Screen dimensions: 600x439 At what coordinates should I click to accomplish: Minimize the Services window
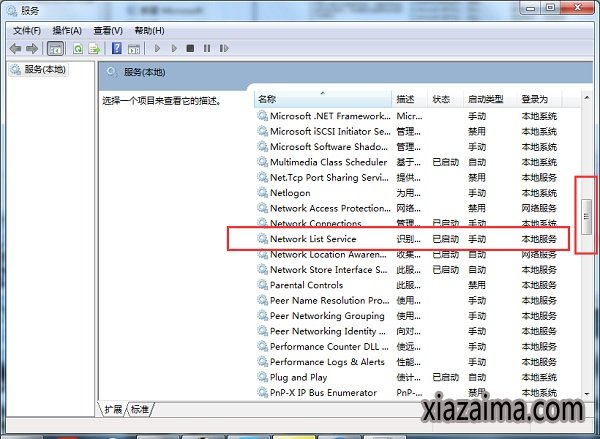point(530,8)
